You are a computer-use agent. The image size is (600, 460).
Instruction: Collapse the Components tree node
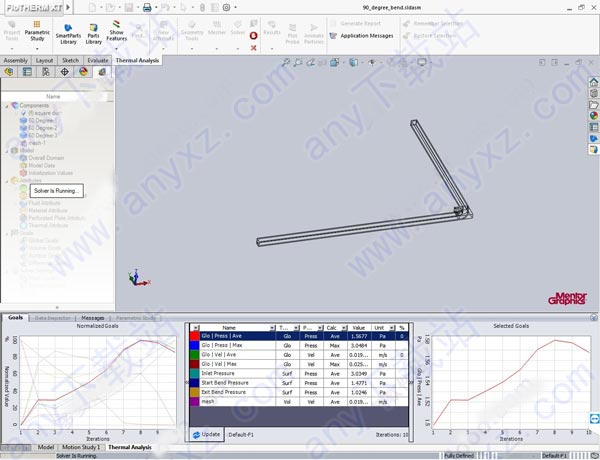[x=7, y=106]
